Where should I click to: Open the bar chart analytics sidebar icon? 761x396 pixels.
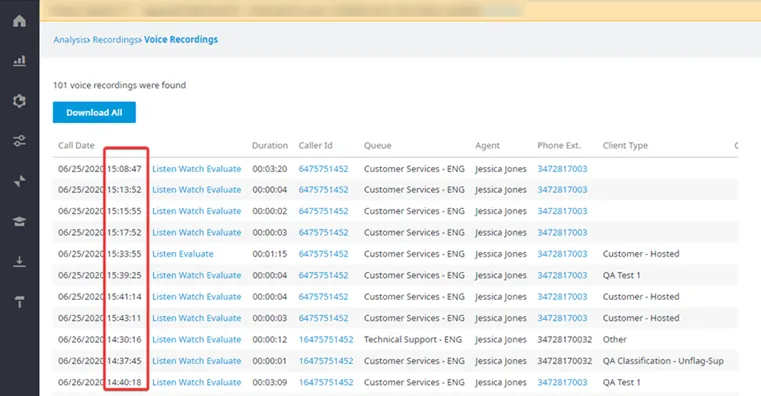pyautogui.click(x=19, y=61)
